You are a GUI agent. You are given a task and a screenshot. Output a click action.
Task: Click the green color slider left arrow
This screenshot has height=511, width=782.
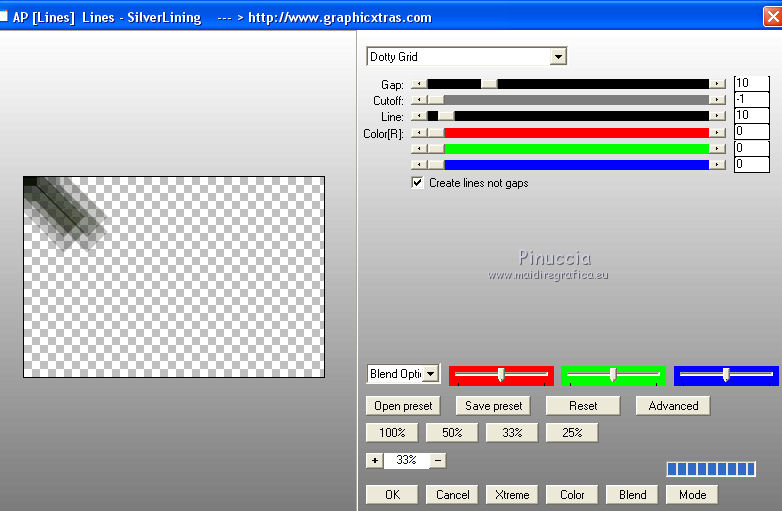tap(419, 149)
